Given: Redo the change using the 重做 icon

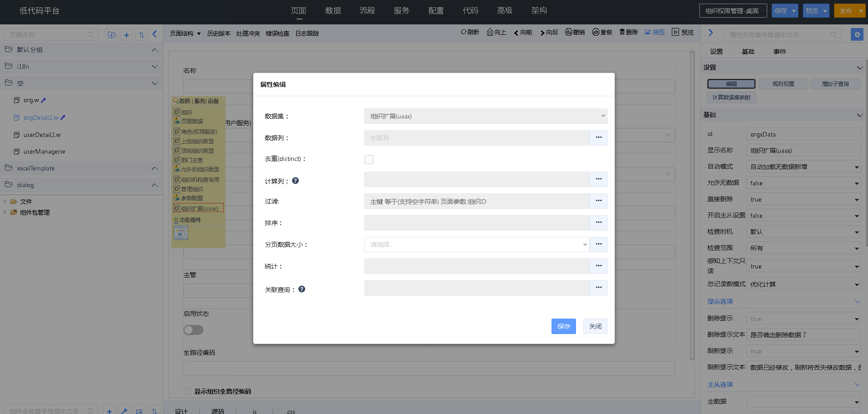Looking at the screenshot, I should click(x=602, y=32).
